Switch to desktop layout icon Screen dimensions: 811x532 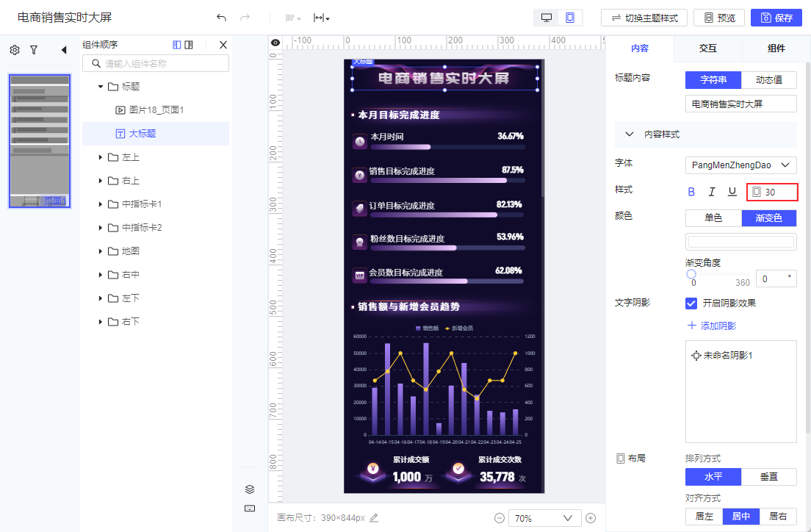point(547,18)
